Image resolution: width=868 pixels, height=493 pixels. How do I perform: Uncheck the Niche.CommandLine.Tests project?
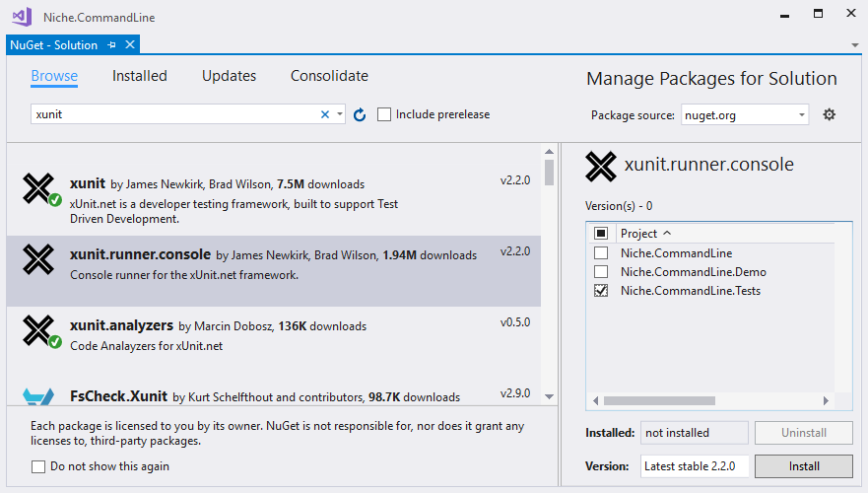(x=601, y=290)
